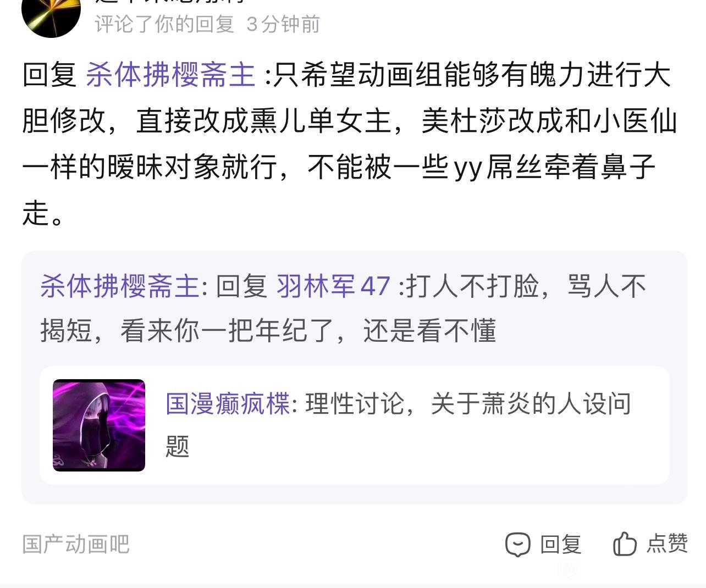
Task: Open 羽林军47 user link
Action: coord(333,286)
